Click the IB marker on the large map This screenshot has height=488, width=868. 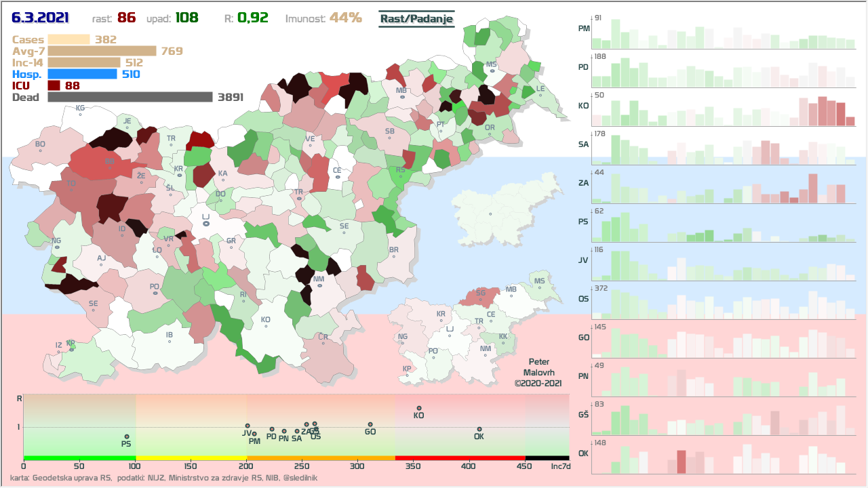[170, 342]
